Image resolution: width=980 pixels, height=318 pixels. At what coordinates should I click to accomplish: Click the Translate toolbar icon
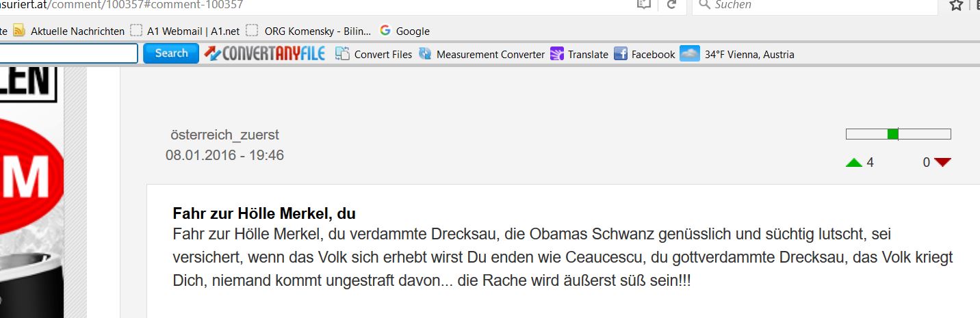(x=557, y=54)
